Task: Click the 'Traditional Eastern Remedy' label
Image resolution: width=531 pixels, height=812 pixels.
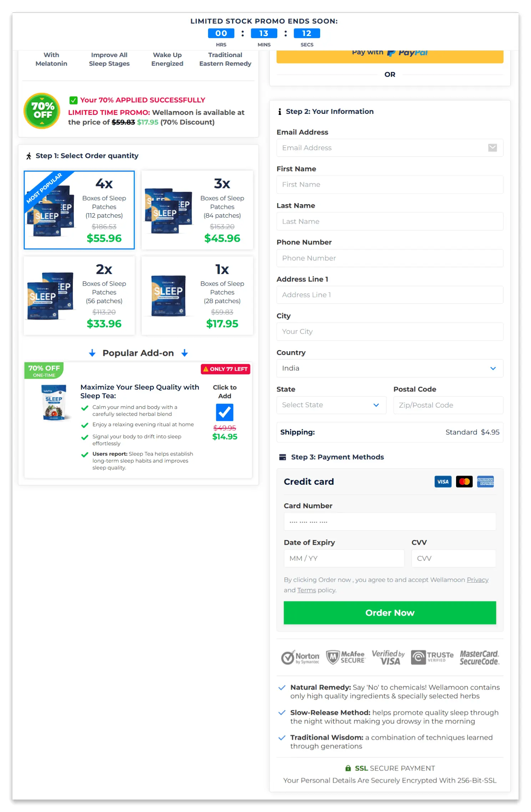Action: click(x=225, y=59)
